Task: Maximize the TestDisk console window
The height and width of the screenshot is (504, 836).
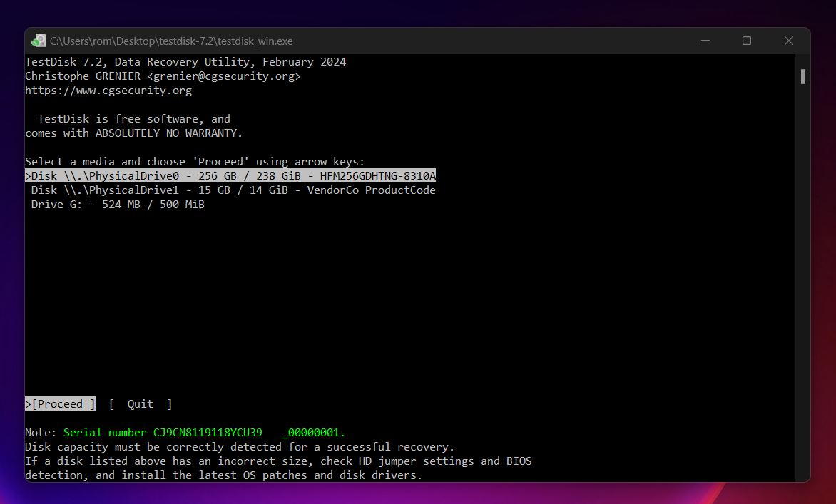Action: 746,41
